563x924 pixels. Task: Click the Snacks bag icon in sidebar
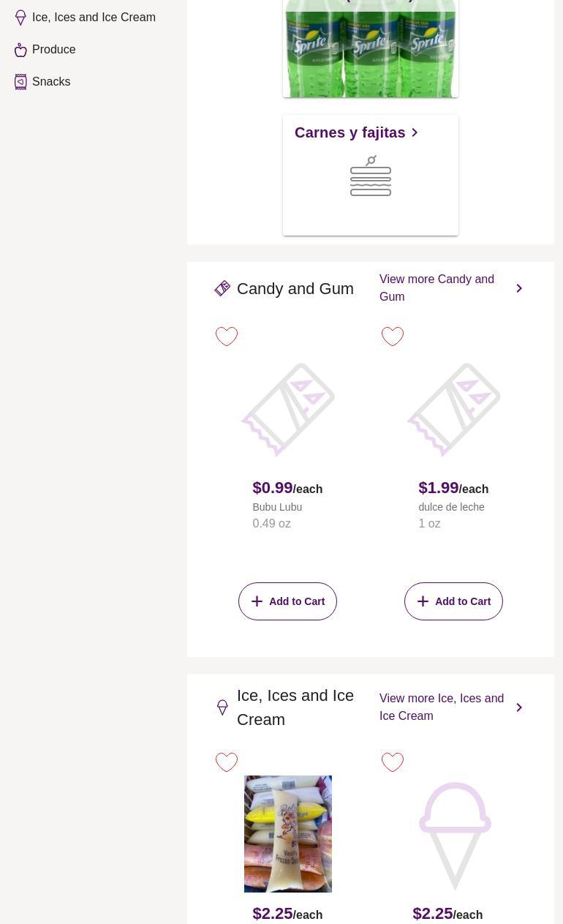pos(20,82)
